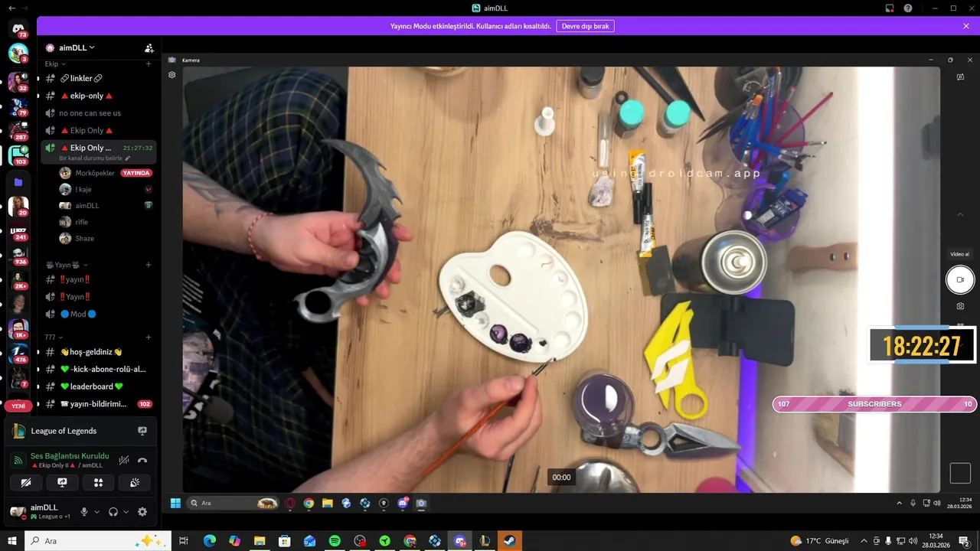
Task: Click Devre dışı bırak button
Action: click(x=585, y=26)
